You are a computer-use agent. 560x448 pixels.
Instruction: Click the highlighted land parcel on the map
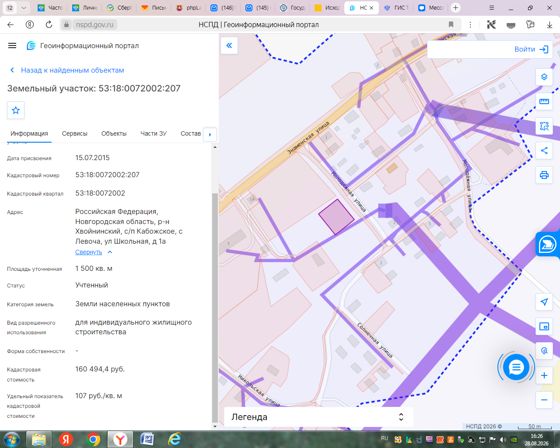336,216
